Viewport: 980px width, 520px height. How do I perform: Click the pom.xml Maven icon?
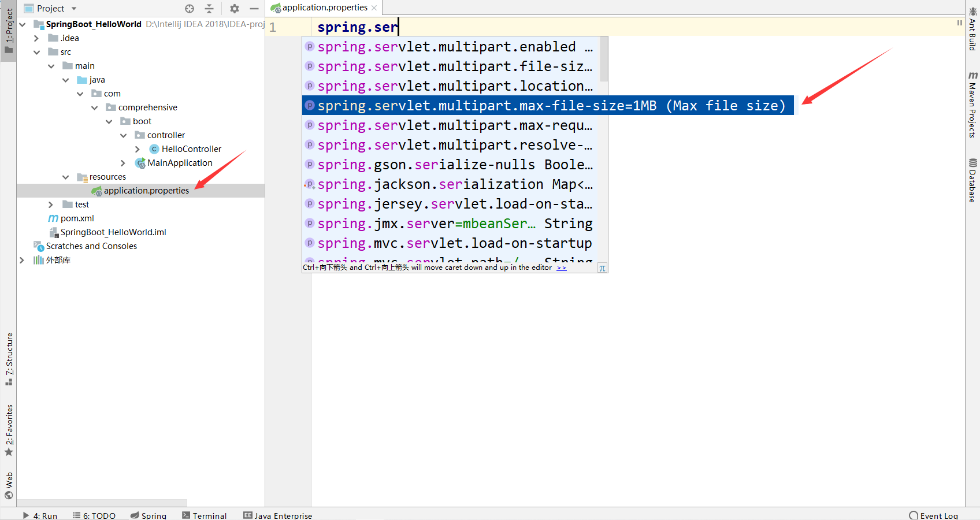[53, 218]
